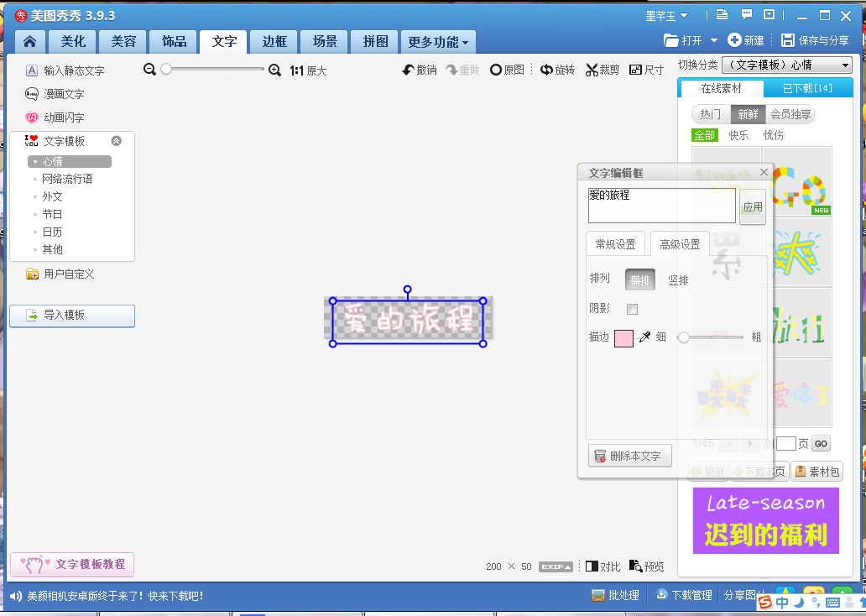Select 输入静态文字 static text tool

pyautogui.click(x=65, y=70)
